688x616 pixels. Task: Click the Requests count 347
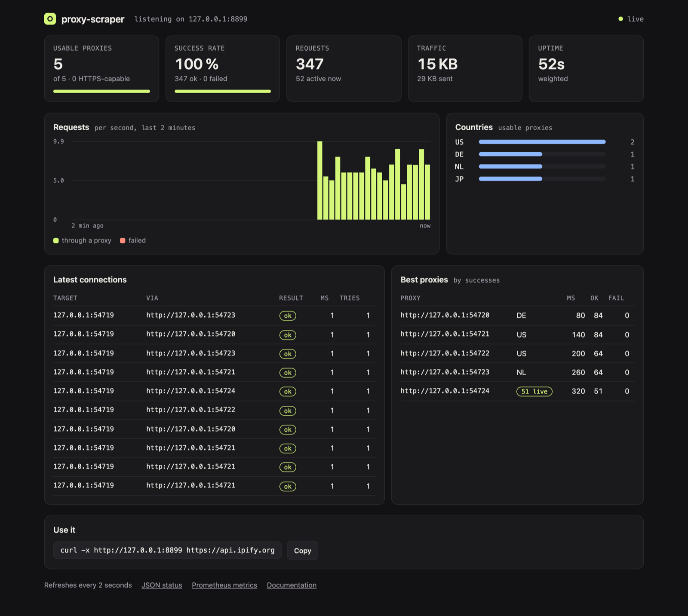point(310,64)
